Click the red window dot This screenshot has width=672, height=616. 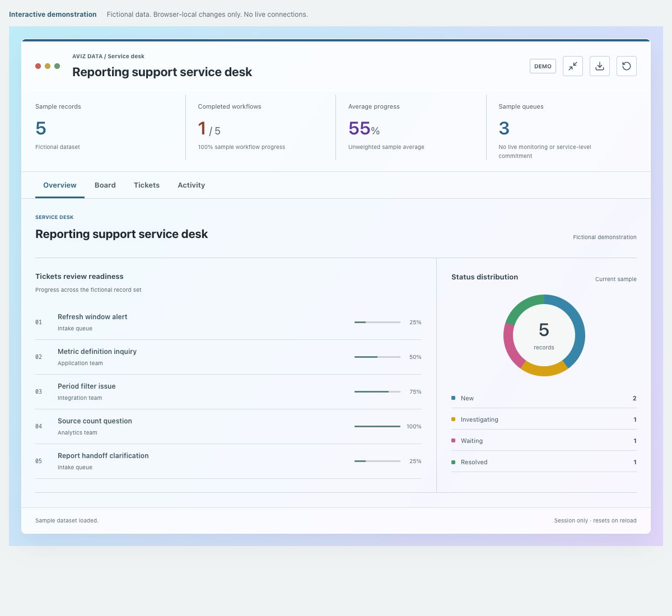[x=38, y=66]
